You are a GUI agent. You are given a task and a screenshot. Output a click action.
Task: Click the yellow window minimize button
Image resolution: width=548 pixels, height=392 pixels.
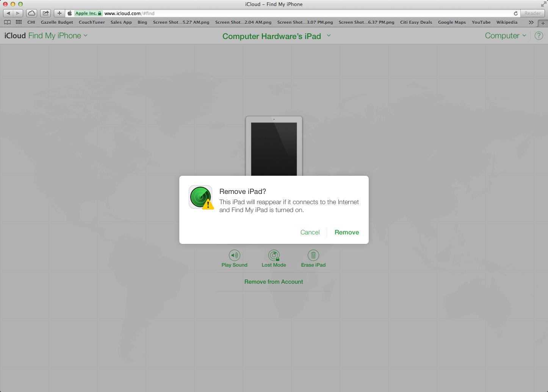pyautogui.click(x=13, y=4)
